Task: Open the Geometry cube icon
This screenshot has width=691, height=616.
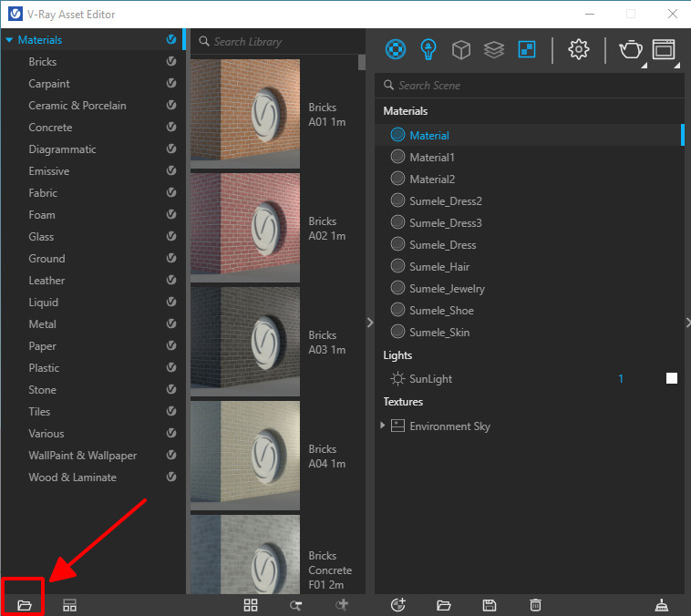Action: click(461, 50)
